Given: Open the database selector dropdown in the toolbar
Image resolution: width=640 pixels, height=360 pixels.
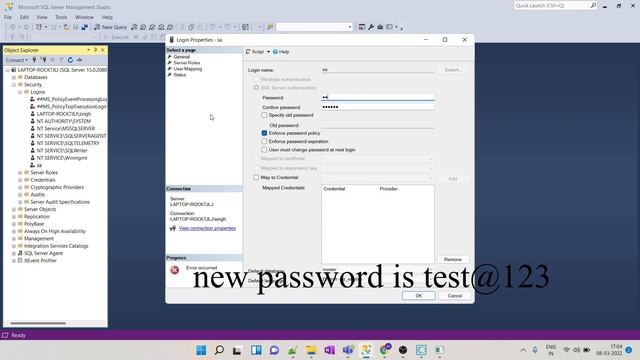Looking at the screenshot, I should pos(350,27).
